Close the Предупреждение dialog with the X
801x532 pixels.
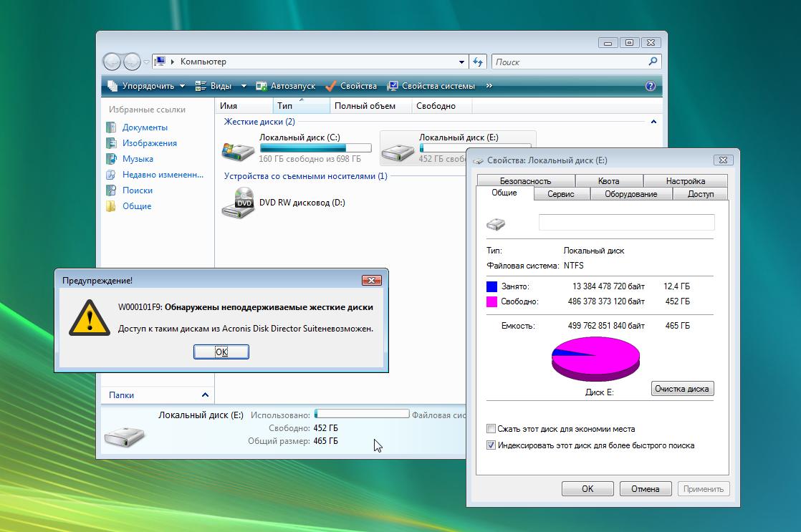(371, 280)
